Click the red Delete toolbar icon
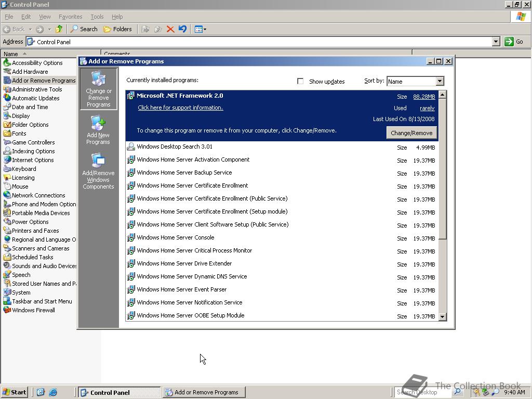The image size is (532, 399). point(170,29)
